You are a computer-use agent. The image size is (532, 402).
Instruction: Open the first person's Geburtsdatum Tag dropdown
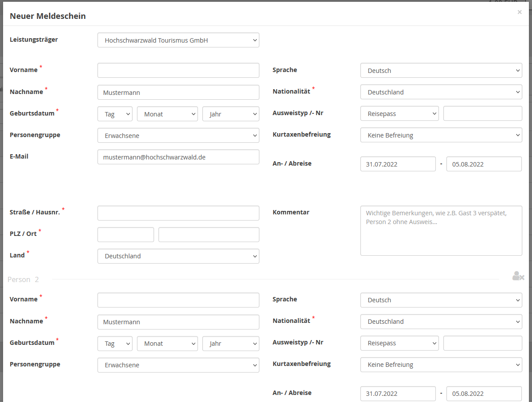[x=115, y=114]
